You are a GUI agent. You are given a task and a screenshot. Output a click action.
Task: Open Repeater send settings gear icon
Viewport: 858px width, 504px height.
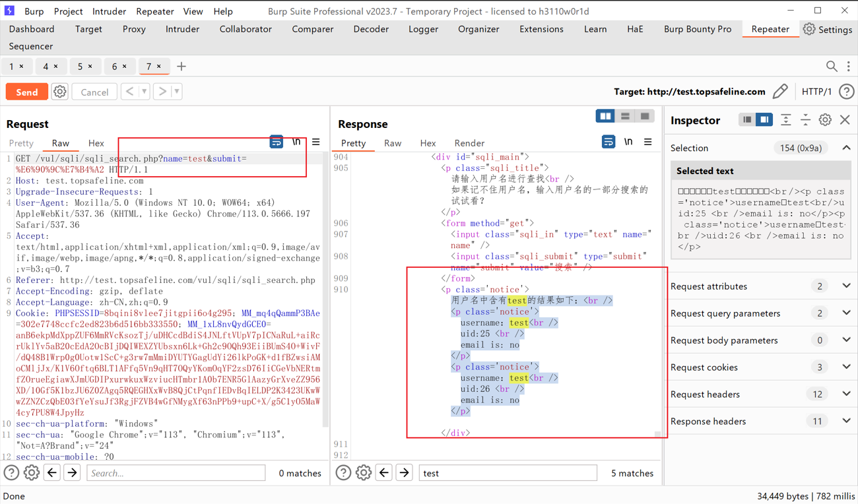pyautogui.click(x=60, y=92)
